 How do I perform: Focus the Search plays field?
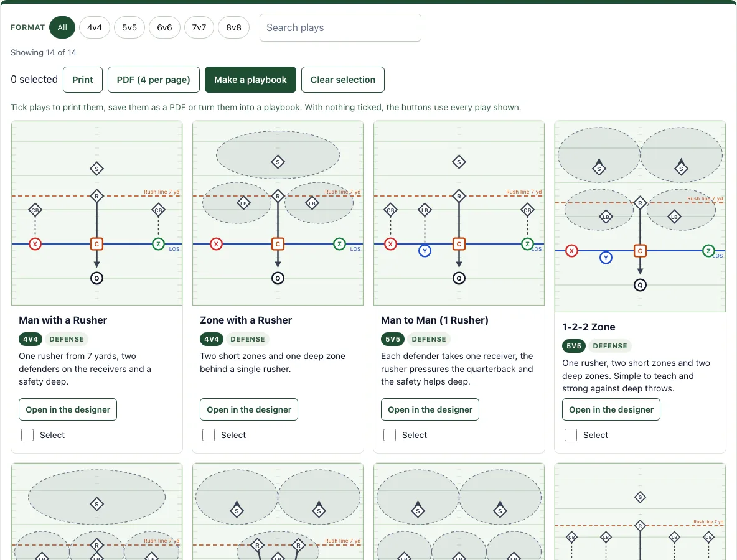[340, 28]
